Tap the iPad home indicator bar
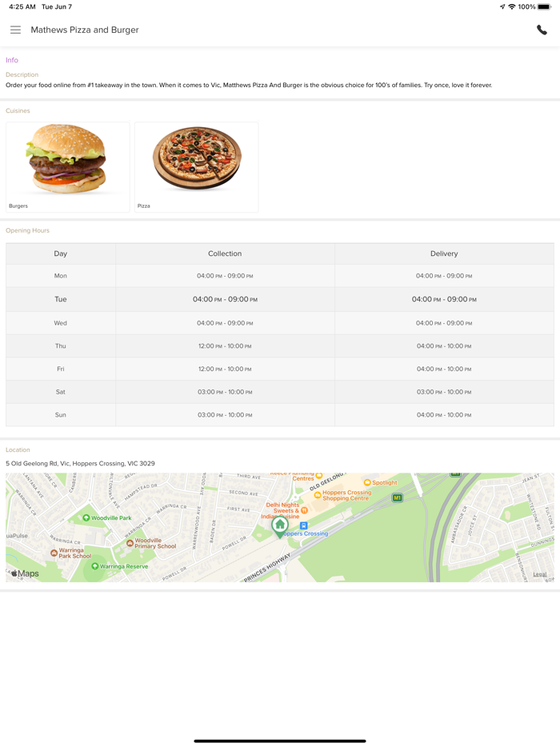Image resolution: width=560 pixels, height=747 pixels. pyautogui.click(x=280, y=741)
